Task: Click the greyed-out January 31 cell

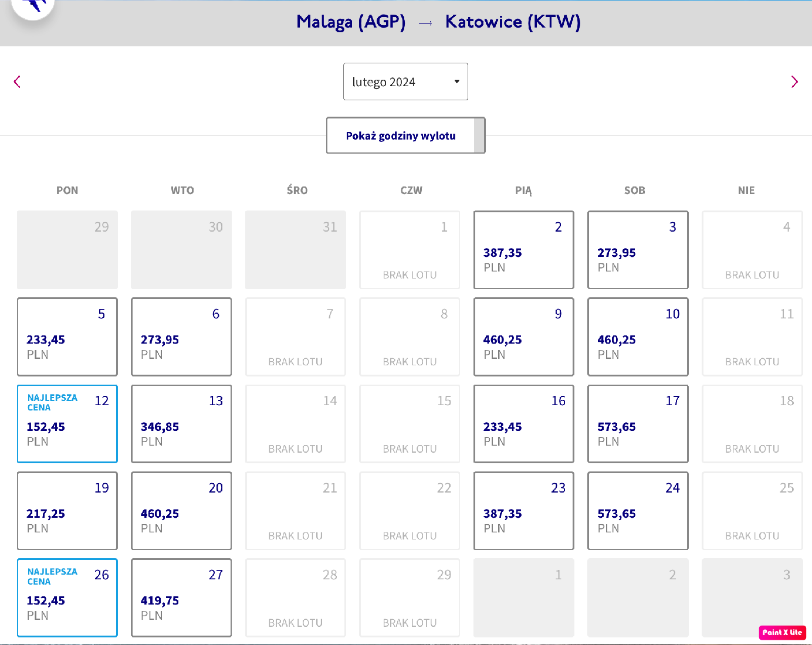Action: [x=296, y=250]
